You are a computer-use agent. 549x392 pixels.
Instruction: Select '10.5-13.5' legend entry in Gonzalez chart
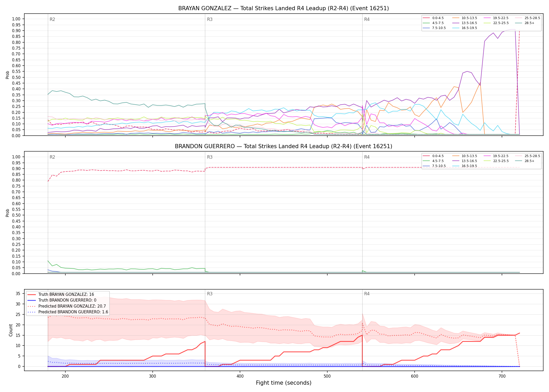tap(465, 18)
